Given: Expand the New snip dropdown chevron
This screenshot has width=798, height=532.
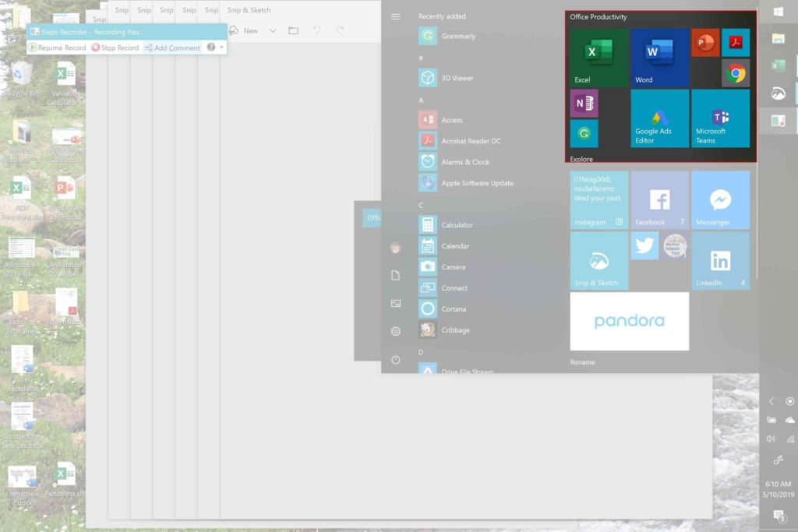Looking at the screenshot, I should [273, 30].
